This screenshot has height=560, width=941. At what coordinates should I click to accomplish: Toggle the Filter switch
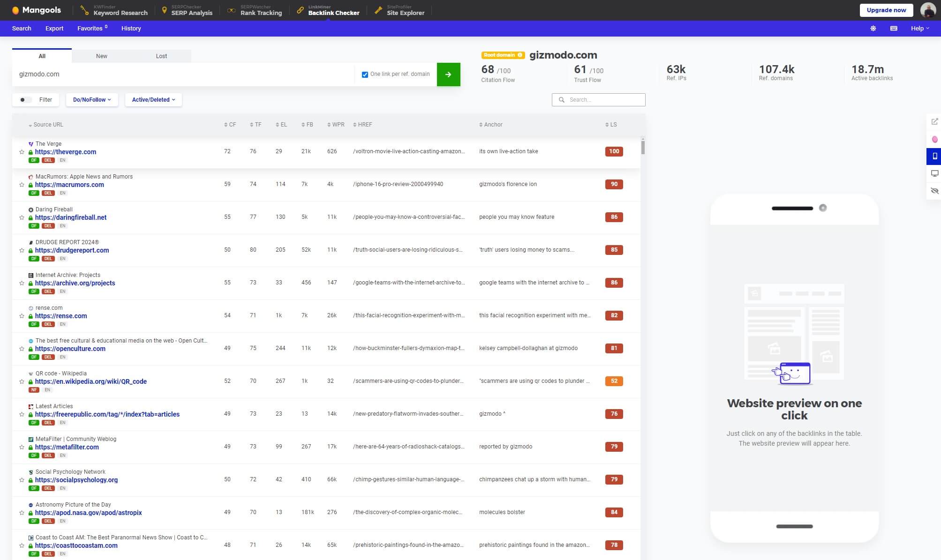coord(25,100)
